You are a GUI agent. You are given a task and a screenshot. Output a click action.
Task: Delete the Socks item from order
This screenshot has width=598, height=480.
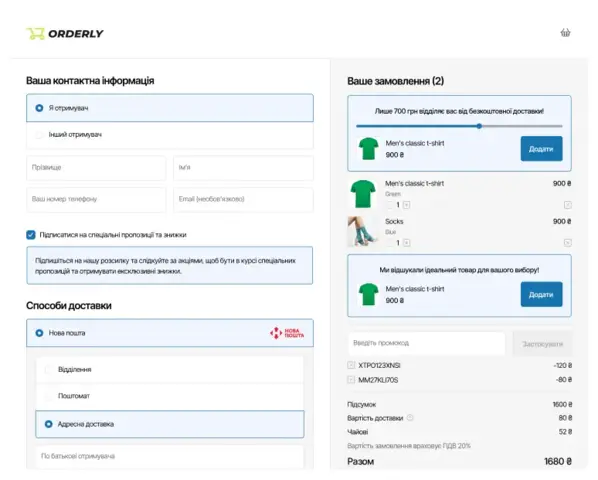[567, 243]
